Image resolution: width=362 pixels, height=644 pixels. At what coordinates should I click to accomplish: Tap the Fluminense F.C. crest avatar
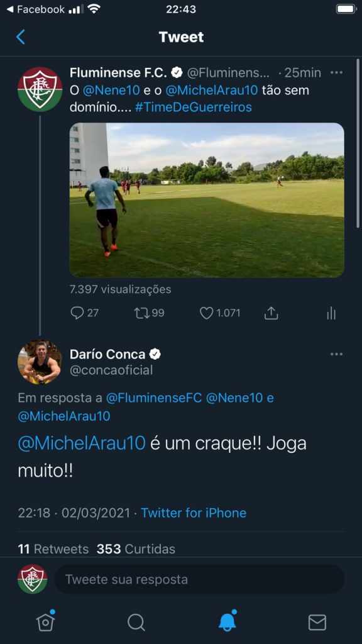click(40, 89)
